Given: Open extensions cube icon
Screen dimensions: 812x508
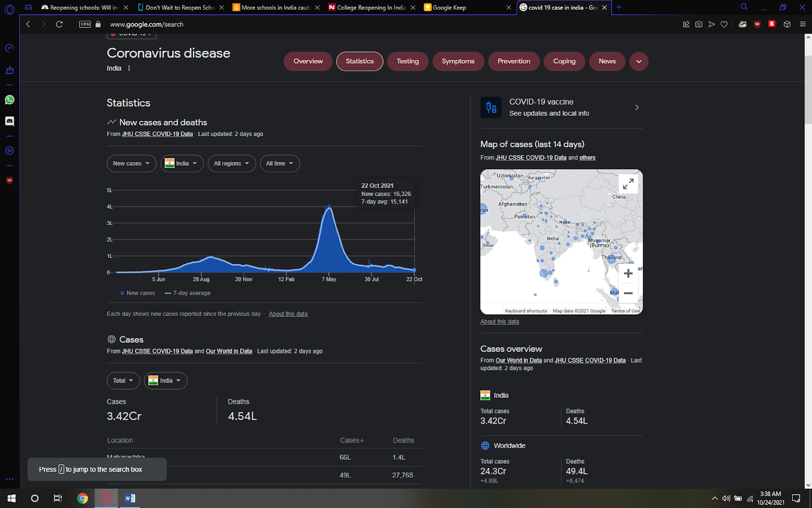Looking at the screenshot, I should 787,24.
